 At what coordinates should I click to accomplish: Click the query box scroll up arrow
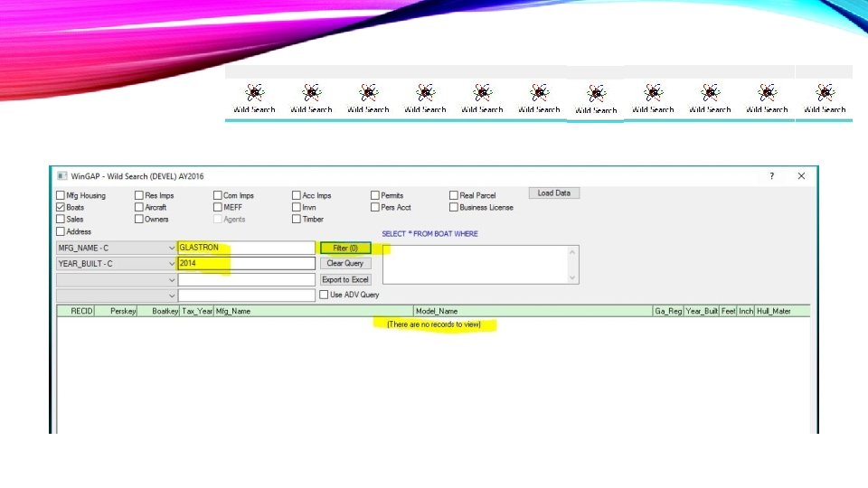pyautogui.click(x=572, y=252)
